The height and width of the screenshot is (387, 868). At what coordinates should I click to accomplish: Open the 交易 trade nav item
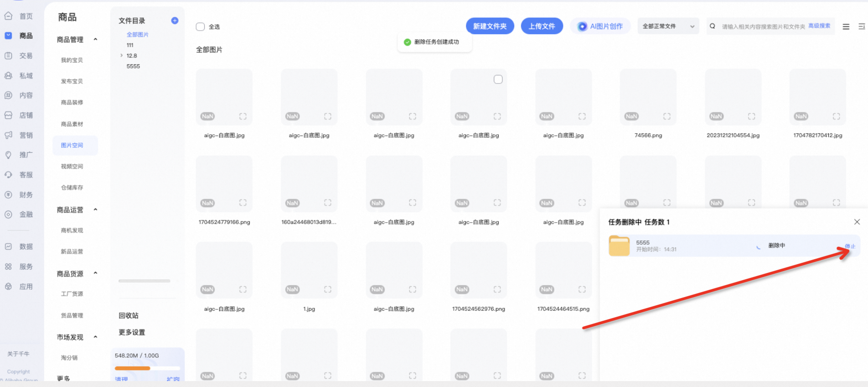[19, 56]
